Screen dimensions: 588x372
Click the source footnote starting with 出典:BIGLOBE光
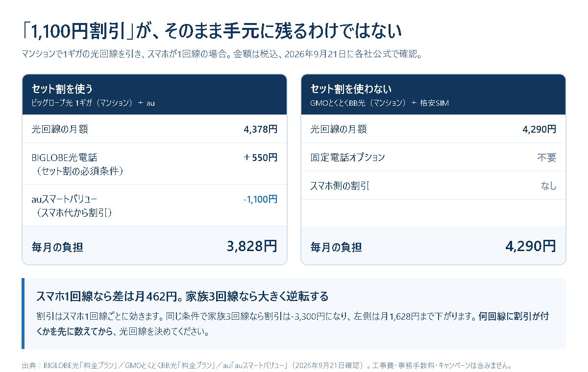tap(267, 366)
